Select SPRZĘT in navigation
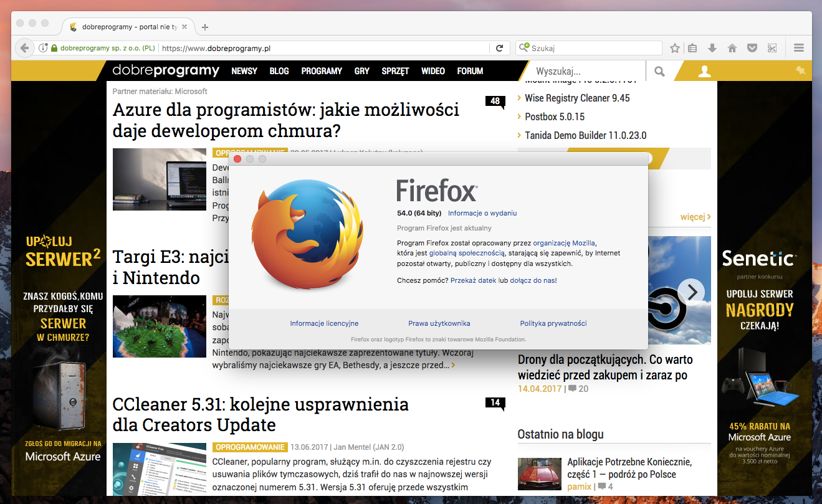 (396, 71)
